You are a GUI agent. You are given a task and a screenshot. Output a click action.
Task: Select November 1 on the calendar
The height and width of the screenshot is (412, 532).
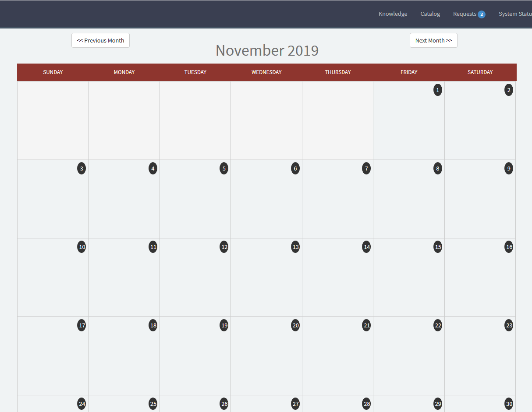point(437,90)
